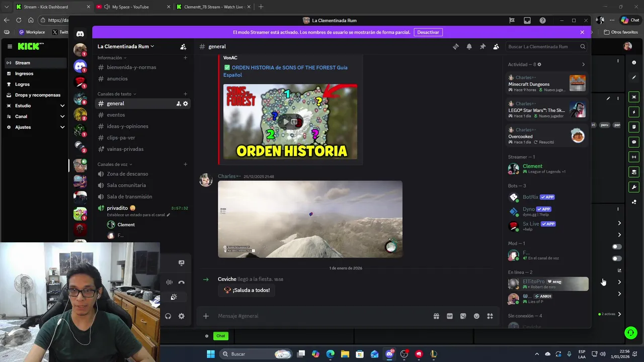Switch to Clementt_78 Stream browser tab
The width and height of the screenshot is (644, 362).
[x=214, y=7]
